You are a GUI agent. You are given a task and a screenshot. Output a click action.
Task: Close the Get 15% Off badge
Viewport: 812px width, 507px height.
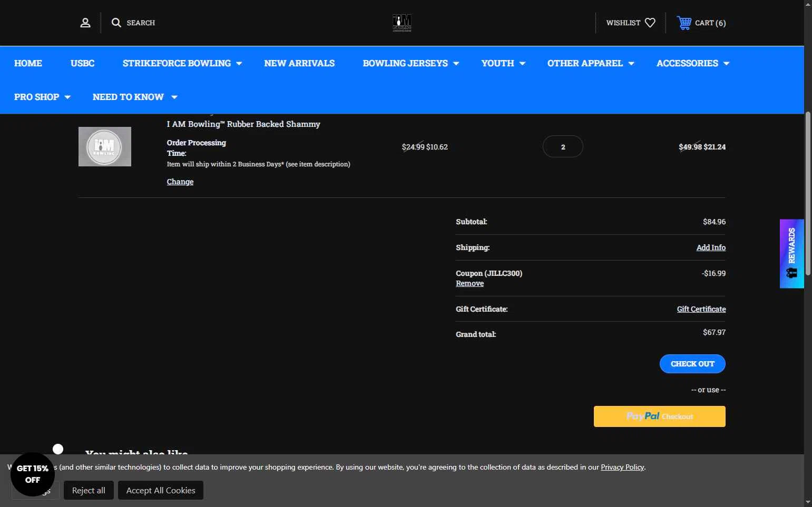(58, 449)
